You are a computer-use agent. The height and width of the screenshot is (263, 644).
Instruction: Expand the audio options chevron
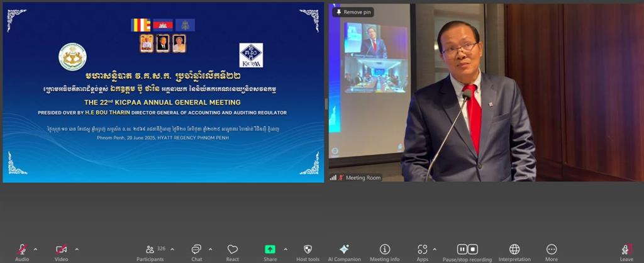click(35, 249)
